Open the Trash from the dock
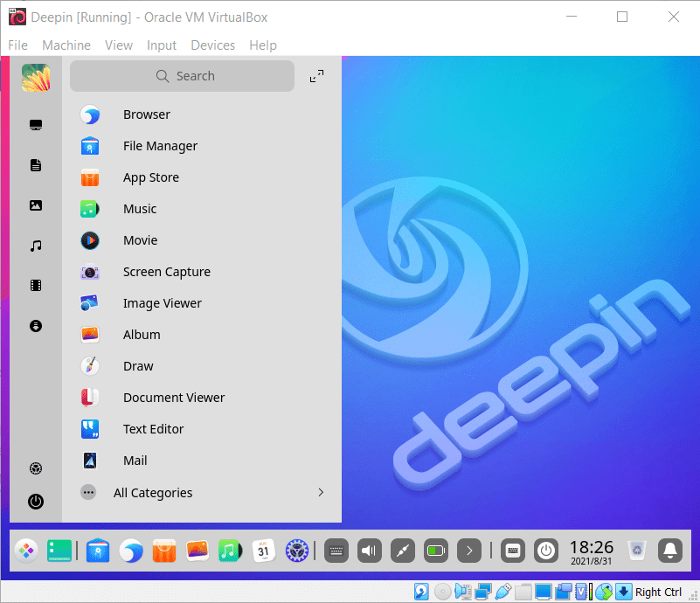The width and height of the screenshot is (700, 603). point(637,551)
